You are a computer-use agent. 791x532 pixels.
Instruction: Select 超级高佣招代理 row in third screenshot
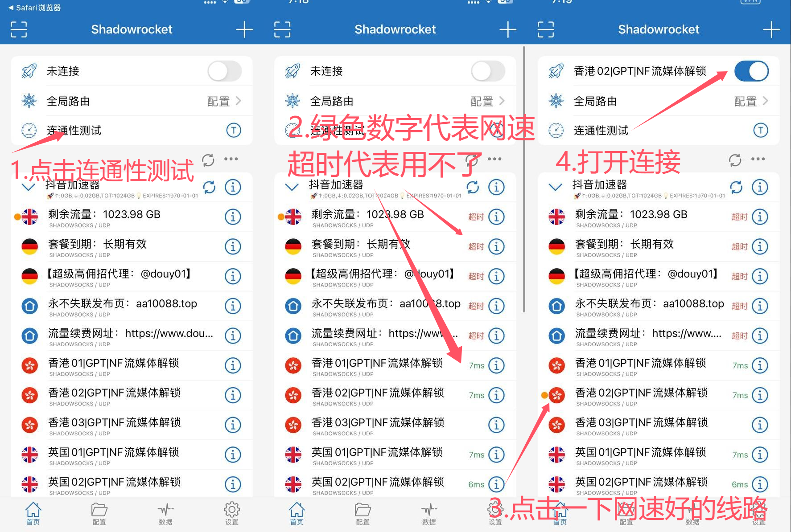point(659,276)
